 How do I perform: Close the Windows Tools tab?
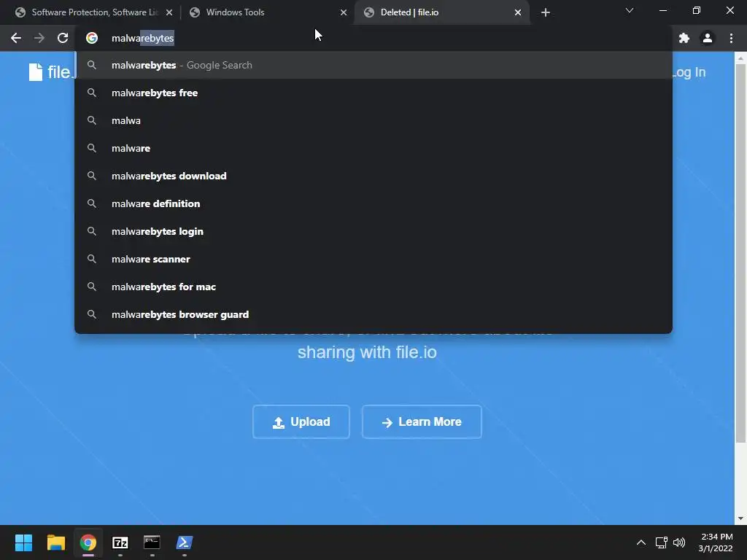coord(344,12)
